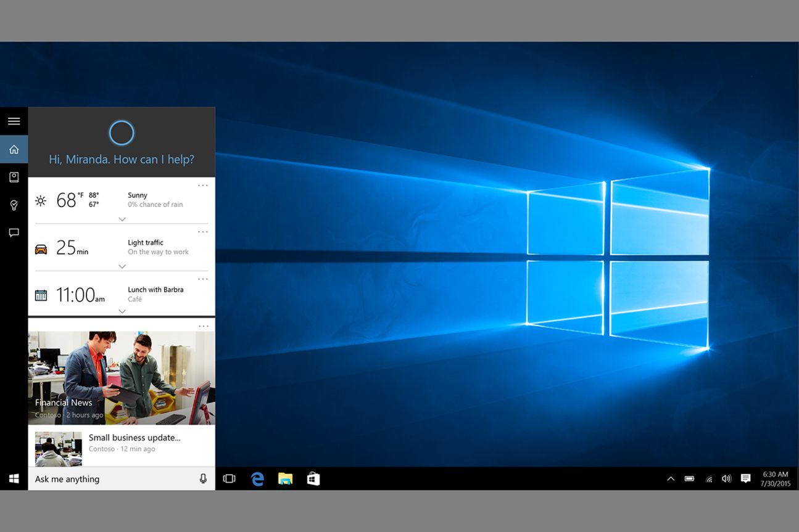The height and width of the screenshot is (532, 799).
Task: Launch Microsoft Edge from the taskbar
Action: click(x=257, y=479)
